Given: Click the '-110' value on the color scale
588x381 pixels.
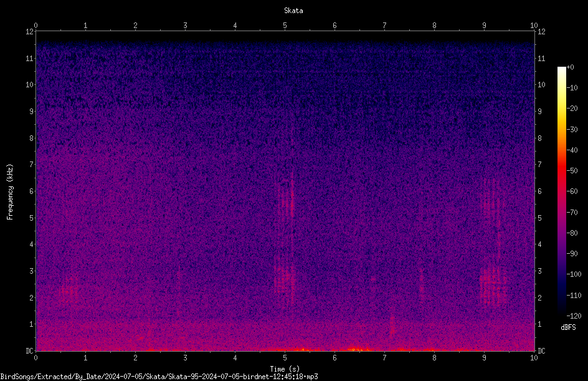Looking at the screenshot, I should click(574, 296).
